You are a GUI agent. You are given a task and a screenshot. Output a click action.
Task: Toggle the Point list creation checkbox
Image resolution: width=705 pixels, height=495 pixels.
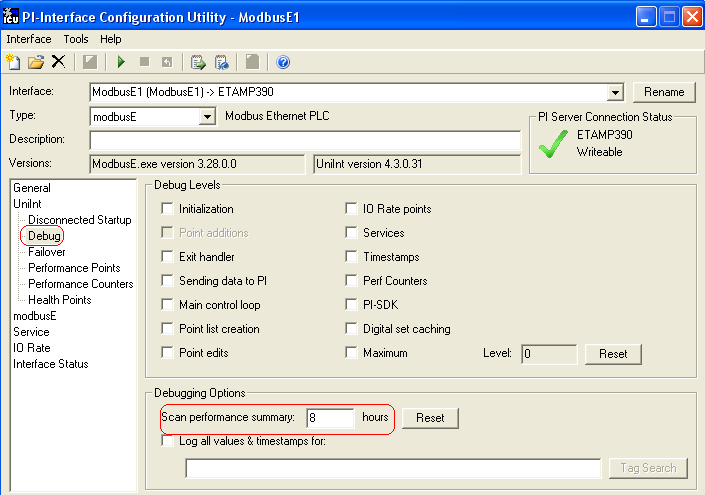tap(167, 329)
